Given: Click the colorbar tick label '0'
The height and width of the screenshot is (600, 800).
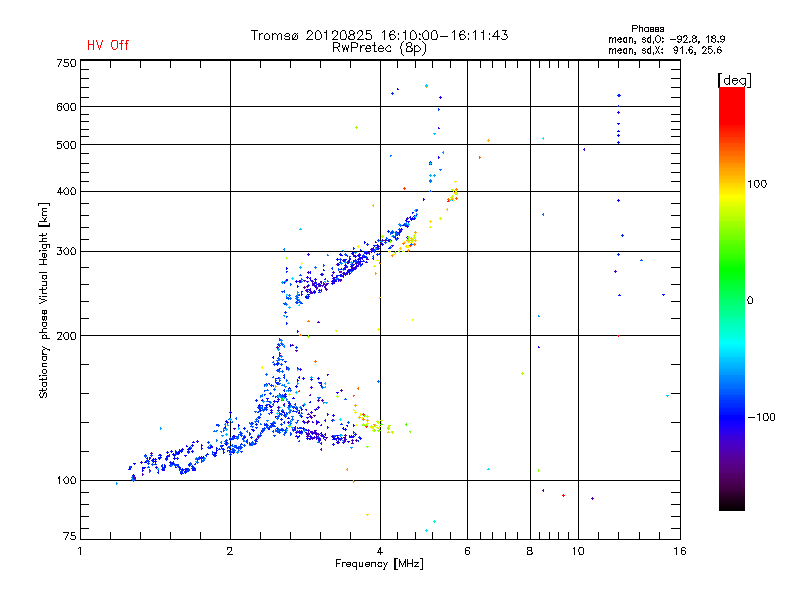Looking at the screenshot, I should [x=750, y=301].
